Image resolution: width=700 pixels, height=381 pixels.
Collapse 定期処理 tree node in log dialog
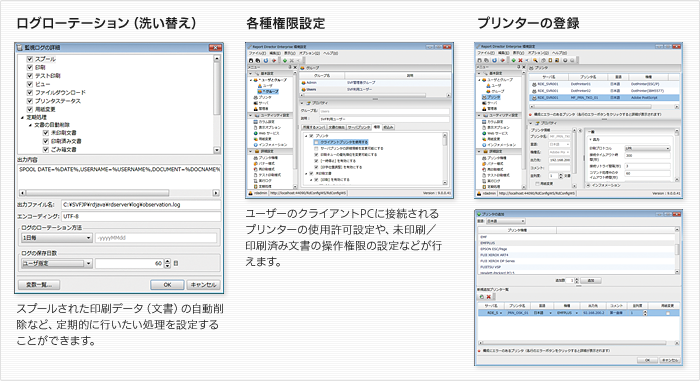point(22,117)
